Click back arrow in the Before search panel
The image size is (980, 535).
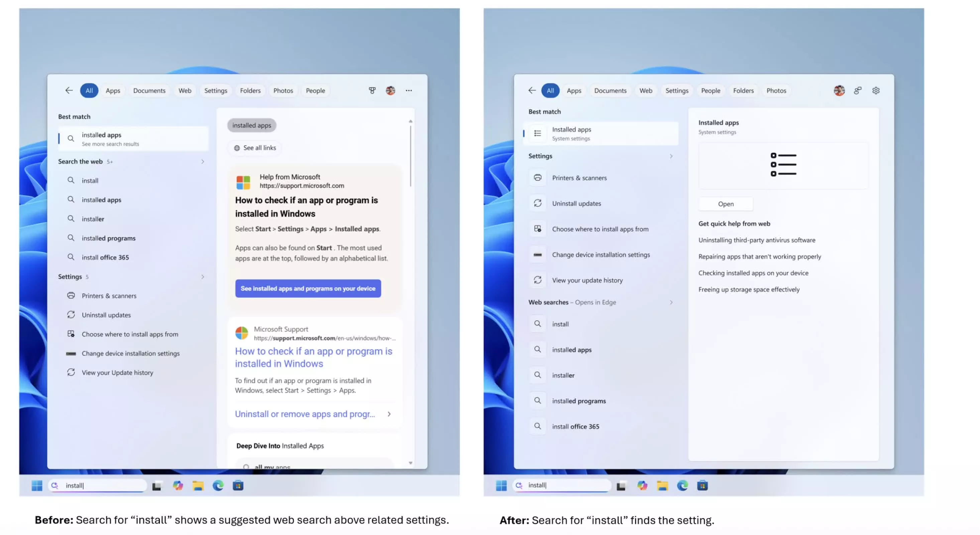(69, 91)
